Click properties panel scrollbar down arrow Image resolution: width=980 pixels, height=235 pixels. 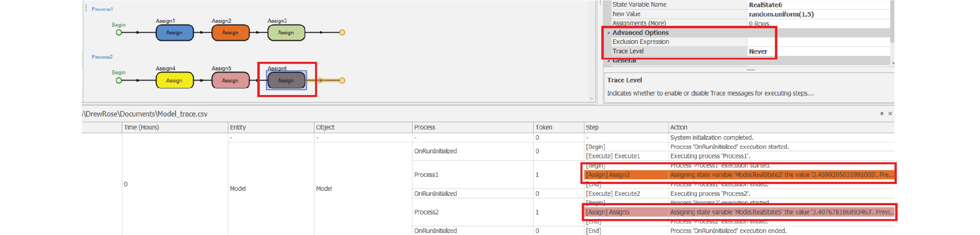(893, 63)
